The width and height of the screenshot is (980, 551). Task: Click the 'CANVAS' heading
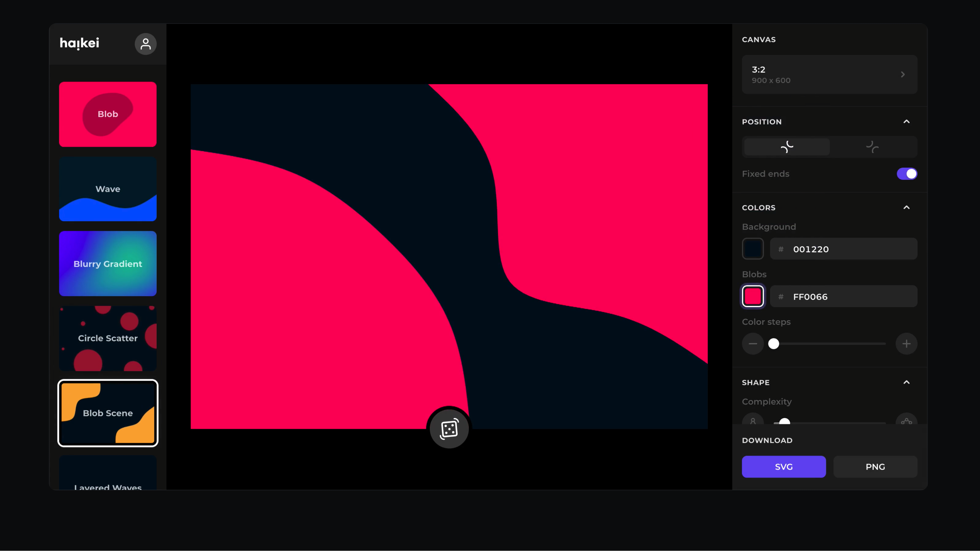click(759, 40)
